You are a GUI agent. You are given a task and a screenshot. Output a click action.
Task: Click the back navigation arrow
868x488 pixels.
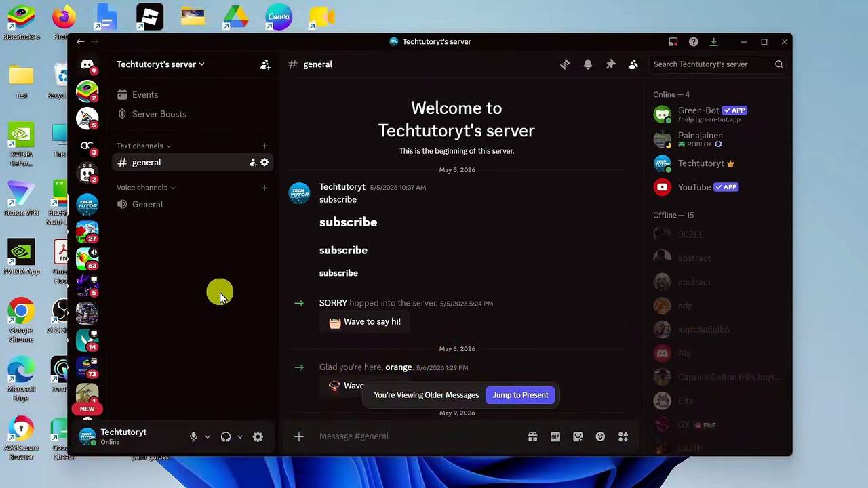tap(80, 42)
